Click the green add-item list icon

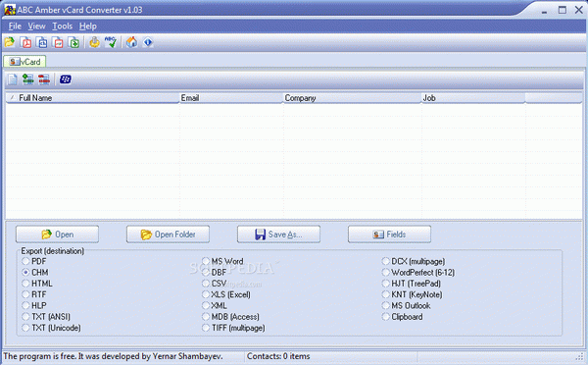click(x=28, y=78)
